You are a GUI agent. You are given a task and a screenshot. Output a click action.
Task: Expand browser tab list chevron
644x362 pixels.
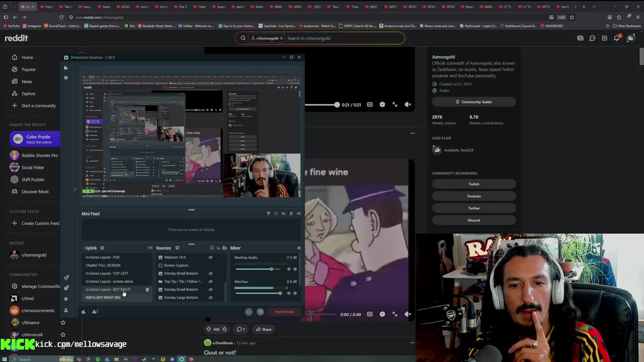pos(594,7)
